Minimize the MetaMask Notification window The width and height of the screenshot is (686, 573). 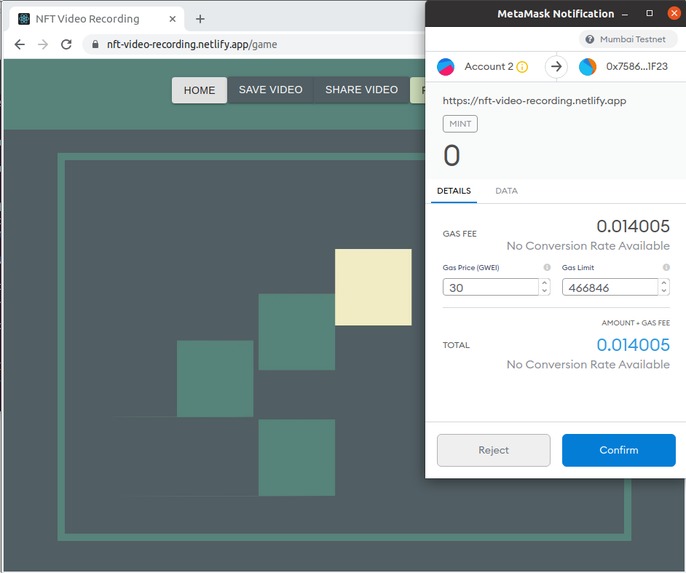click(625, 14)
